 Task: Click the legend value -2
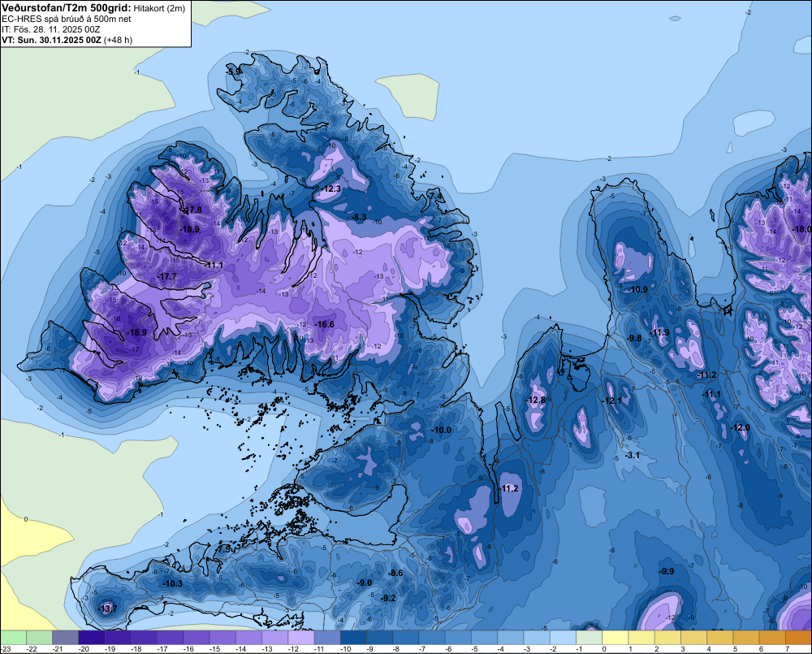point(554,649)
